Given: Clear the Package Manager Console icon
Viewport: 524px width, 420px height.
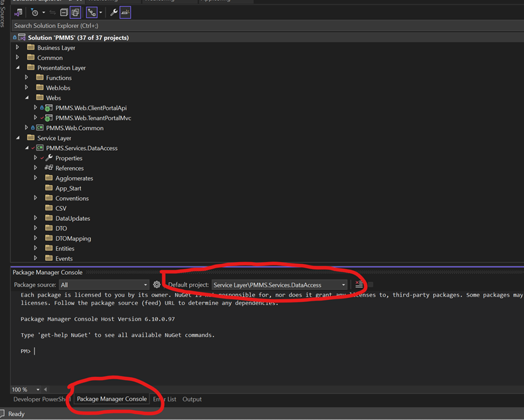Looking at the screenshot, I should [359, 285].
